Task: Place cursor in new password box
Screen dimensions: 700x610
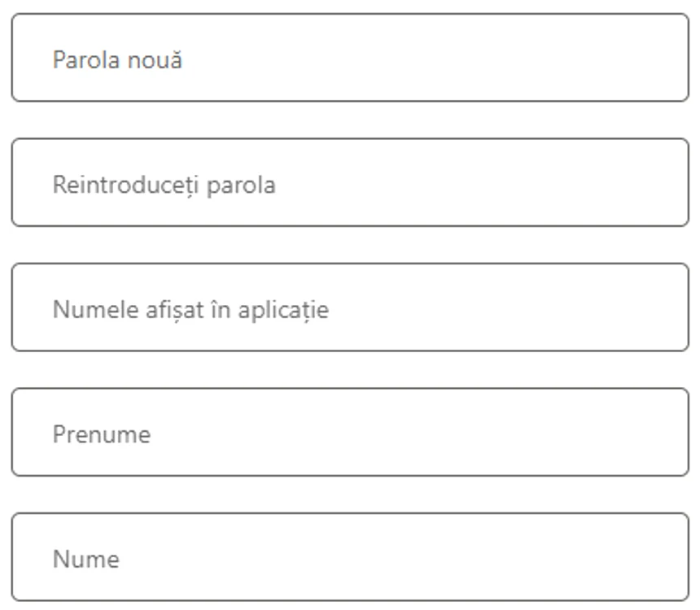Action: (x=350, y=58)
